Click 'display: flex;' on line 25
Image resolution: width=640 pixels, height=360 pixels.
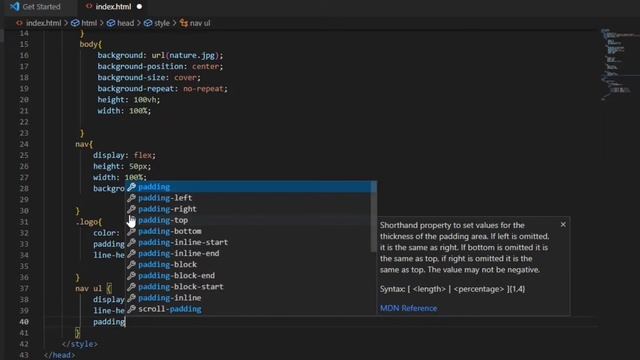point(124,155)
